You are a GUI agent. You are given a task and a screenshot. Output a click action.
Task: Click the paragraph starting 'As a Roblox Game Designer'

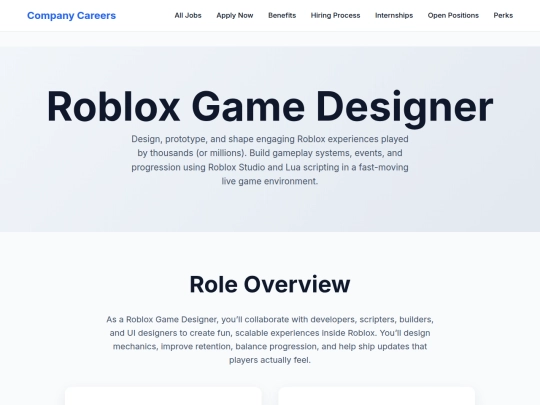pos(270,340)
